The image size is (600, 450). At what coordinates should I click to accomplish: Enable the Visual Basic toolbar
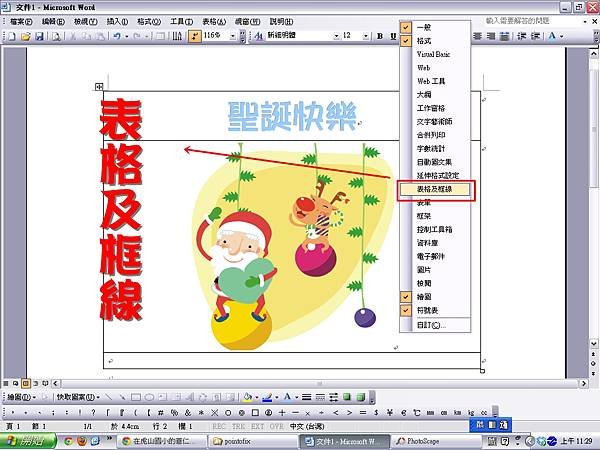pyautogui.click(x=435, y=54)
